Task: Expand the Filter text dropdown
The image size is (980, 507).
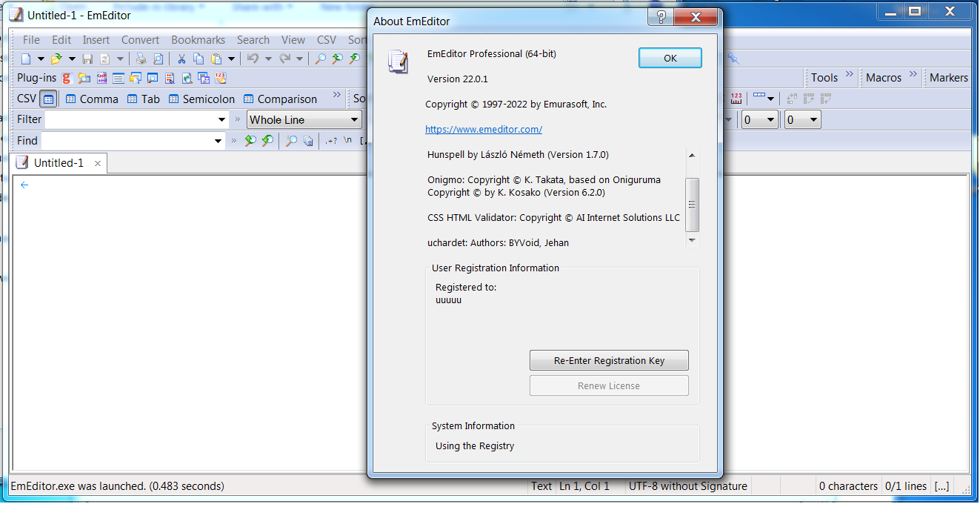Action: click(221, 119)
